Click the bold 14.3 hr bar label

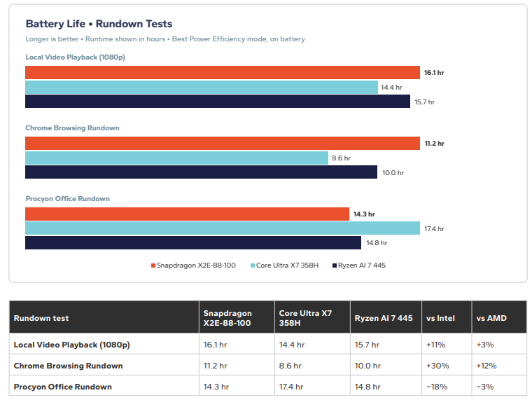point(364,214)
